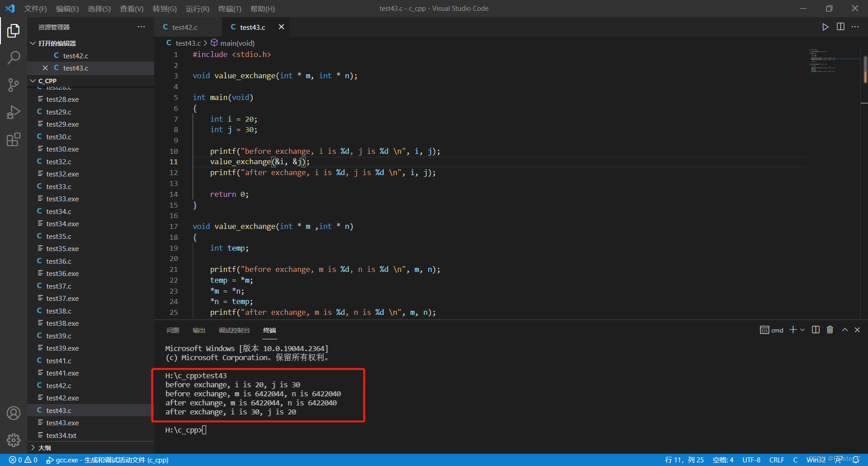Open editor more actions ellipsis
The image size is (868, 466).
pyautogui.click(x=855, y=27)
